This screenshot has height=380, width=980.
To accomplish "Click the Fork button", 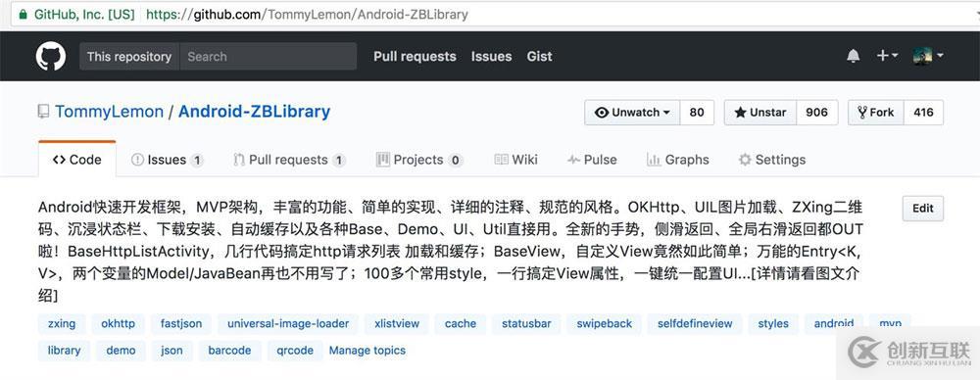I will (876, 113).
